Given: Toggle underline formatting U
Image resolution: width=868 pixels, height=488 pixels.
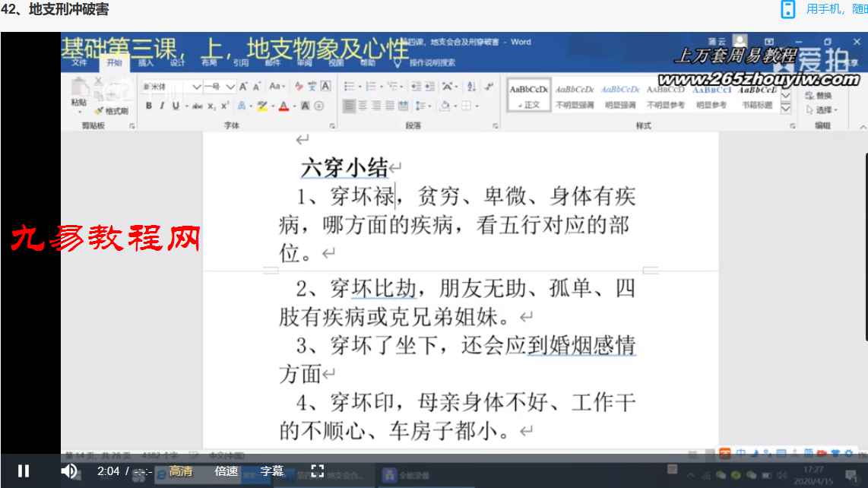Looking at the screenshot, I should point(176,106).
